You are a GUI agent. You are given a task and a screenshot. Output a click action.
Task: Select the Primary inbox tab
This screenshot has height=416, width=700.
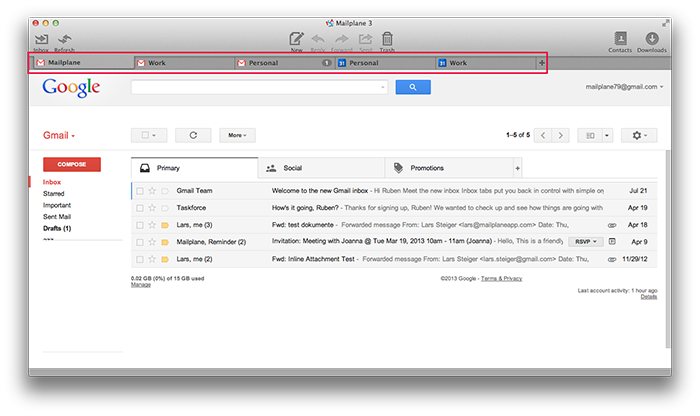click(x=194, y=168)
